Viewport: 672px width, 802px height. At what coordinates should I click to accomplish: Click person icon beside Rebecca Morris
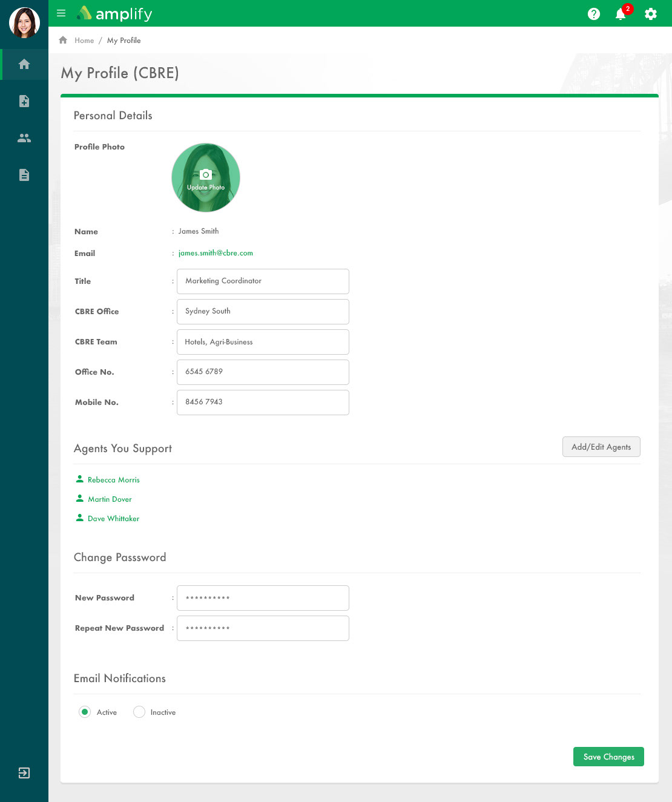79,479
